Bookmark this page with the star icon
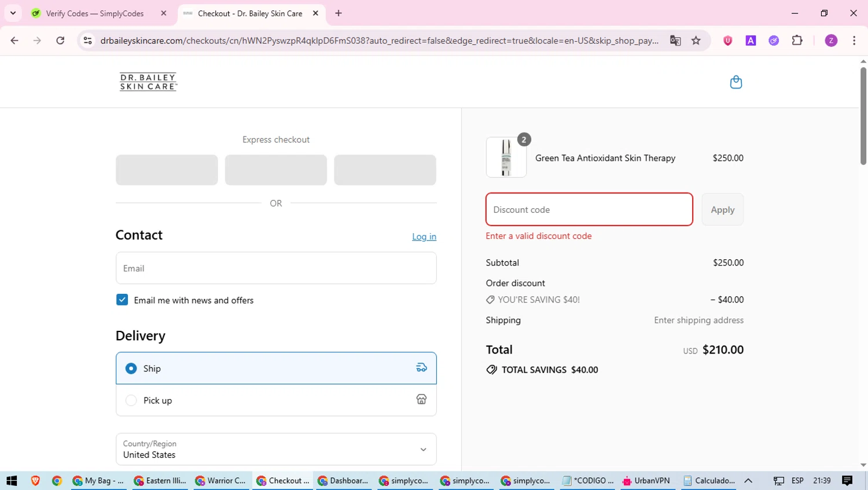Screen dimensions: 868x490 click(x=696, y=40)
